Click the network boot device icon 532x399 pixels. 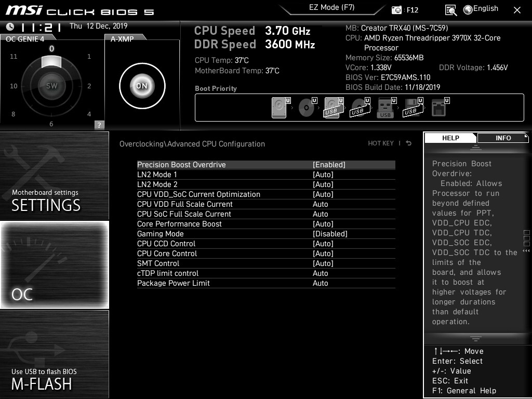point(438,108)
